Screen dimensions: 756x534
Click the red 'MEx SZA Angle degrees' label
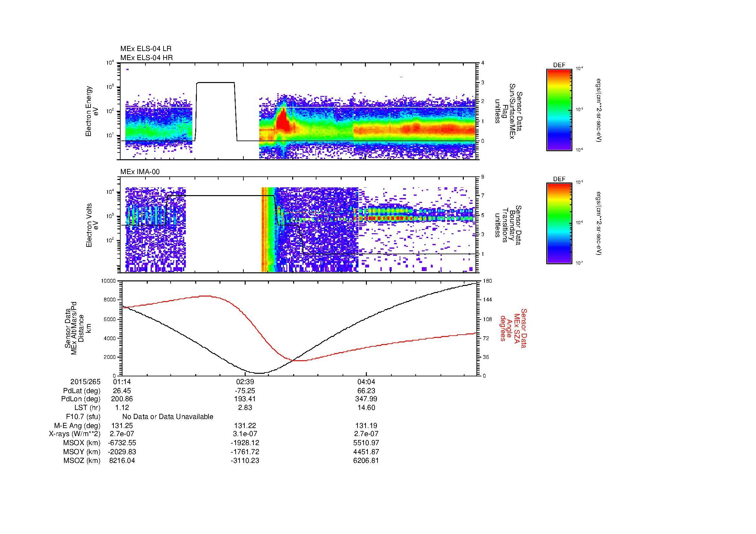513,328
